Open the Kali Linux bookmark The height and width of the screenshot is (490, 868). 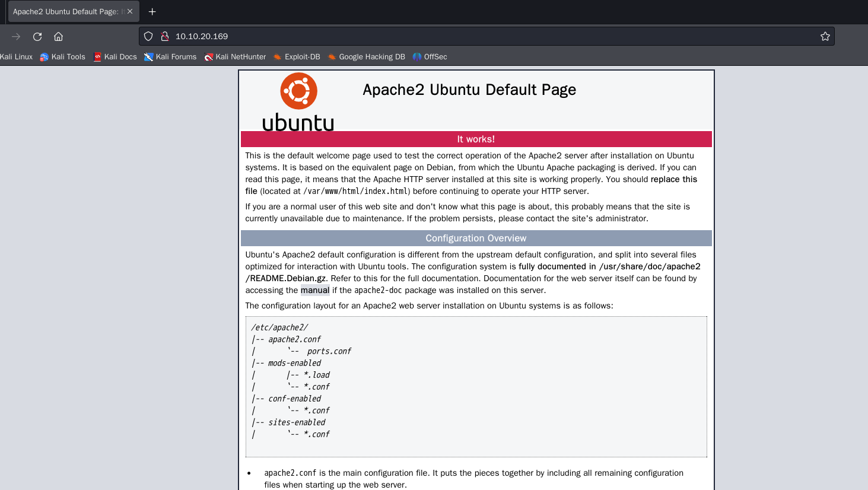(x=16, y=57)
